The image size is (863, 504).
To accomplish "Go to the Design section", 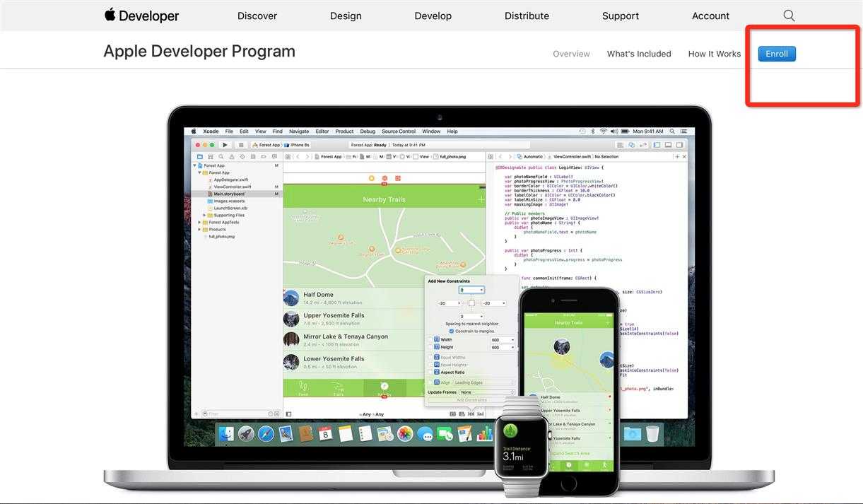I will (x=346, y=16).
